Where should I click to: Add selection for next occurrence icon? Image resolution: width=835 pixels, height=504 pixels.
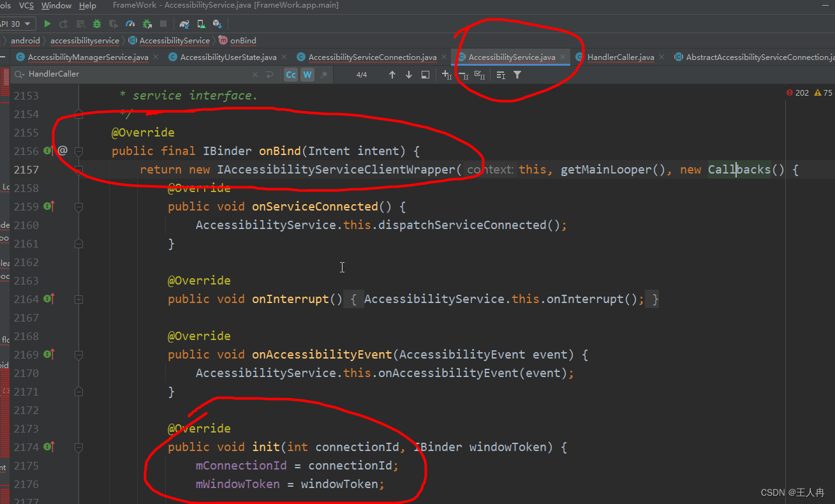[447, 75]
